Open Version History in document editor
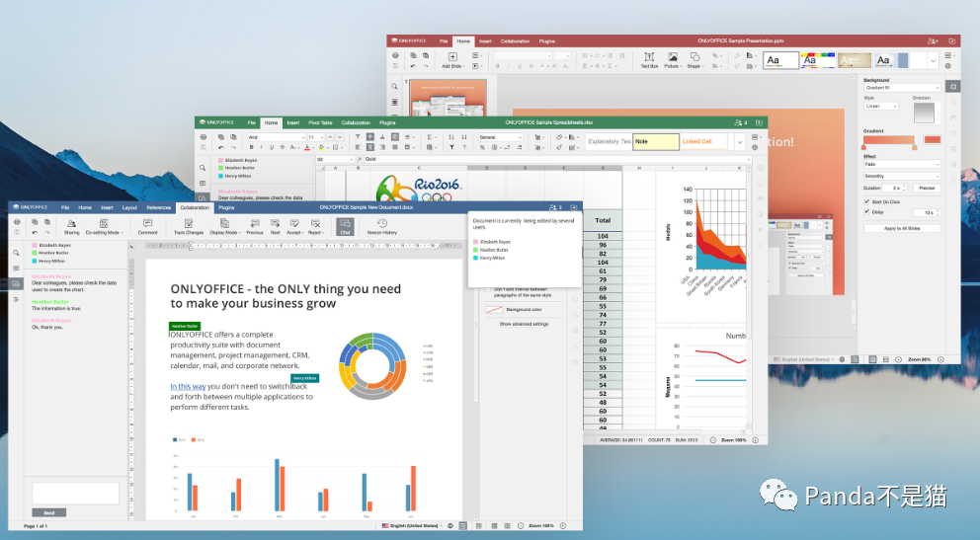The width and height of the screenshot is (980, 540). (x=382, y=226)
